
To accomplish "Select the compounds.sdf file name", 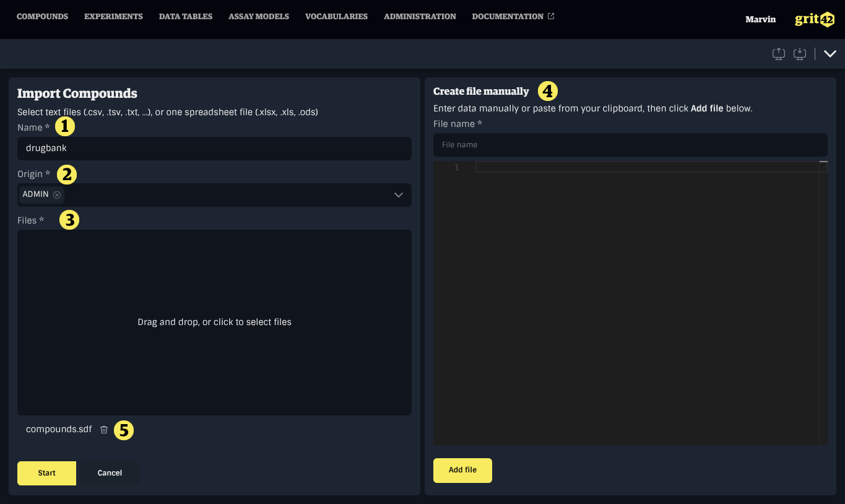I will (59, 430).
